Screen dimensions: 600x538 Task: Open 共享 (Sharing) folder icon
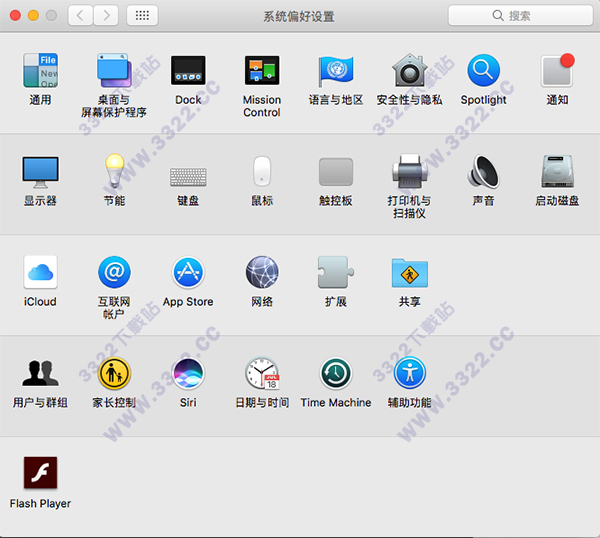click(x=409, y=272)
